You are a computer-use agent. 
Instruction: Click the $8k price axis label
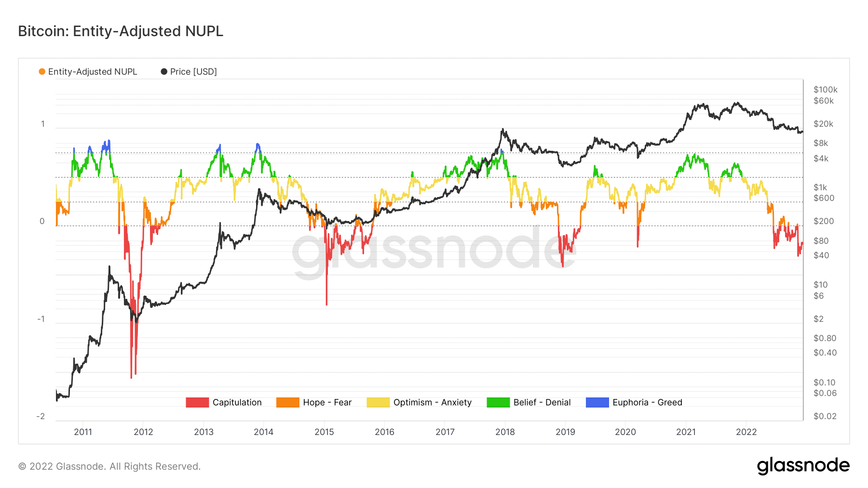point(821,143)
